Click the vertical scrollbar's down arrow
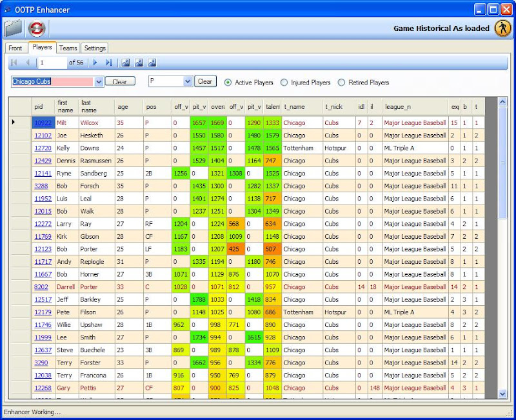 pyautogui.click(x=503, y=394)
